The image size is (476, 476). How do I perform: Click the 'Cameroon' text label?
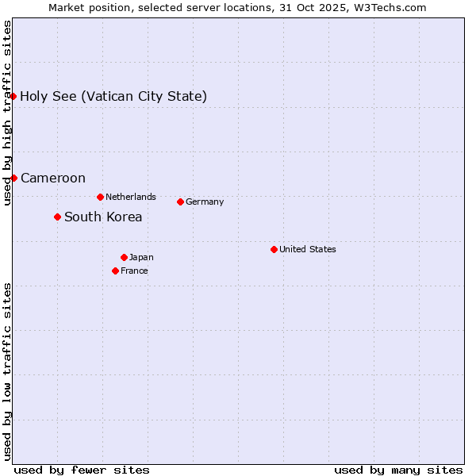(x=53, y=178)
